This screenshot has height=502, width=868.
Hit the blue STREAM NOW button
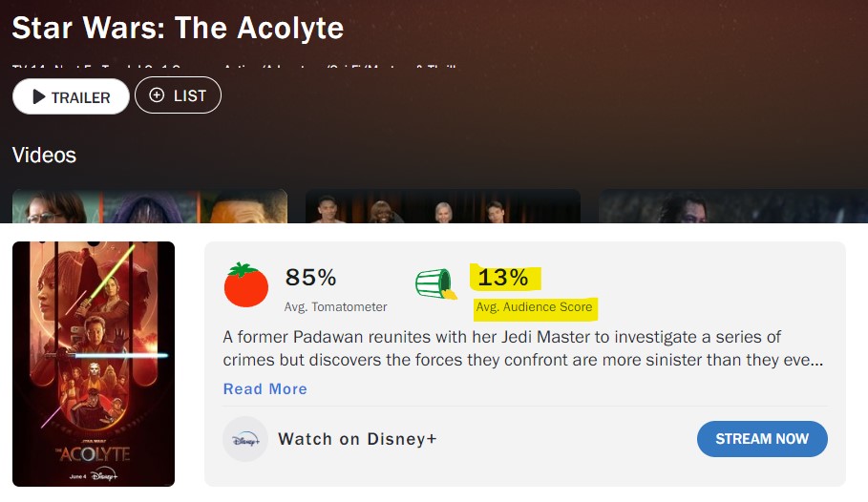[x=761, y=439]
